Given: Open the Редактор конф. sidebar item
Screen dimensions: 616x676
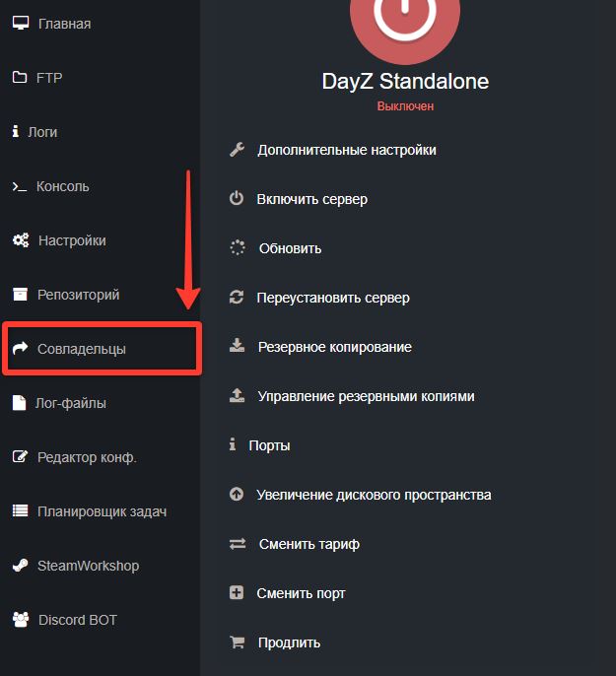Looking at the screenshot, I should [87, 457].
